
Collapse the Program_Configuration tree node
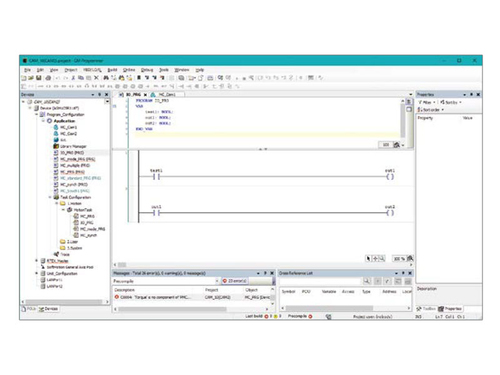pyautogui.click(x=37, y=114)
